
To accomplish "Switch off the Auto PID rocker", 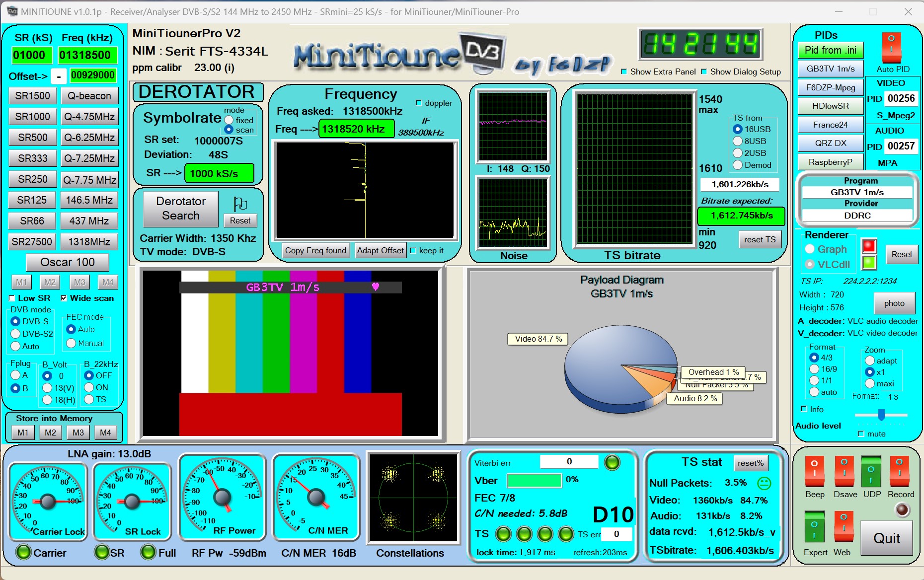I will point(892,47).
